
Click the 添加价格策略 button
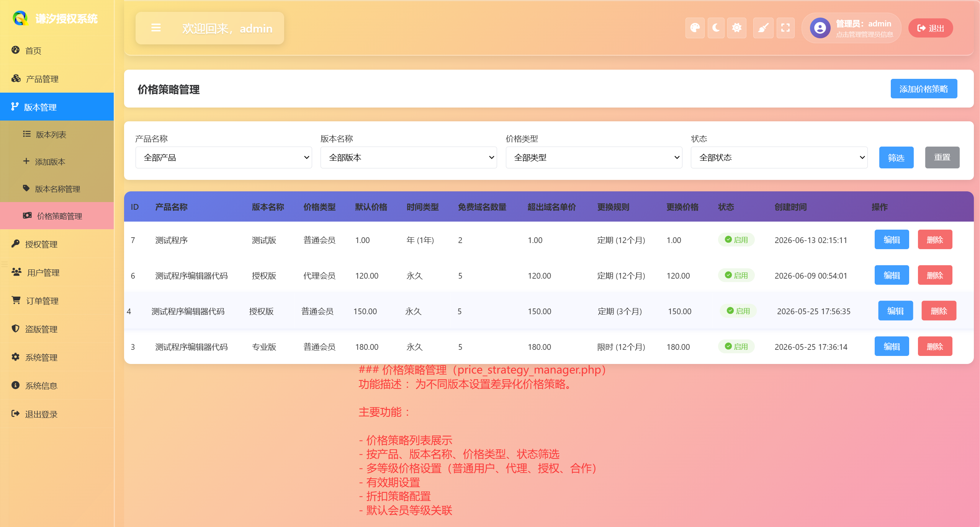pyautogui.click(x=924, y=89)
